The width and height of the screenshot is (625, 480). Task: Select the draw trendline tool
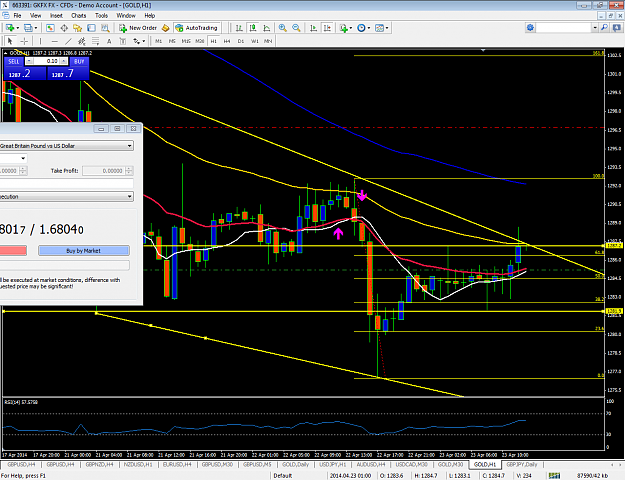[x=69, y=41]
